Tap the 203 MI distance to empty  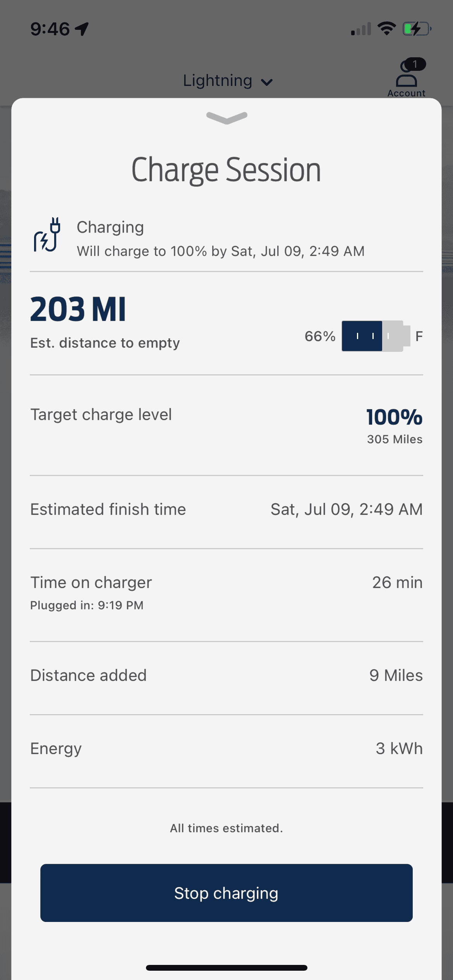click(78, 309)
